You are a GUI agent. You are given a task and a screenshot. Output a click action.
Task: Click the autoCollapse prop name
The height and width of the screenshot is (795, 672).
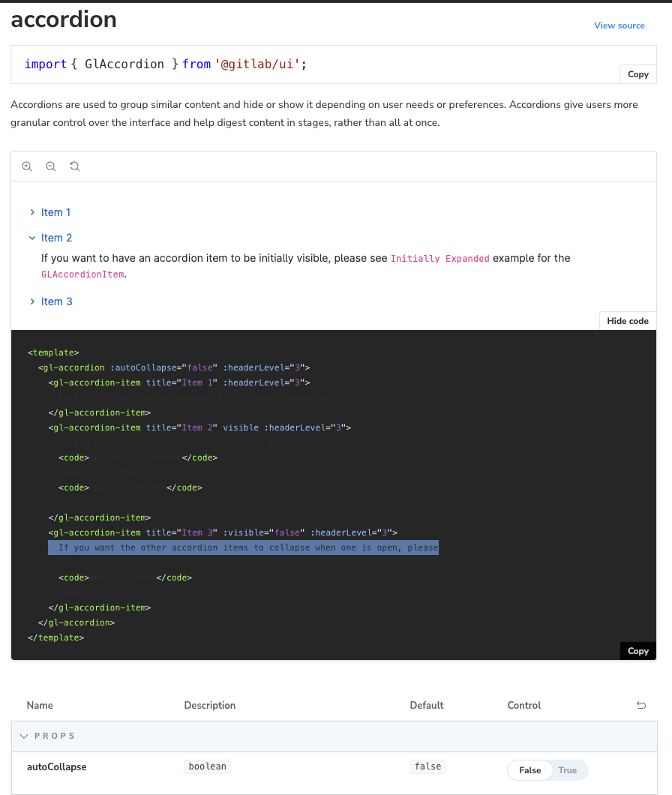coord(56,766)
